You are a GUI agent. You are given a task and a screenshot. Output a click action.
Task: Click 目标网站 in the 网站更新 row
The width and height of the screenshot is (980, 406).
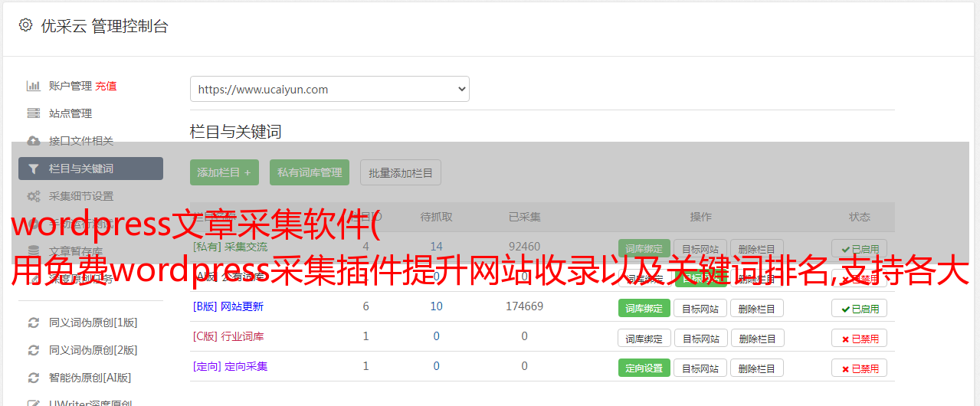[700, 308]
